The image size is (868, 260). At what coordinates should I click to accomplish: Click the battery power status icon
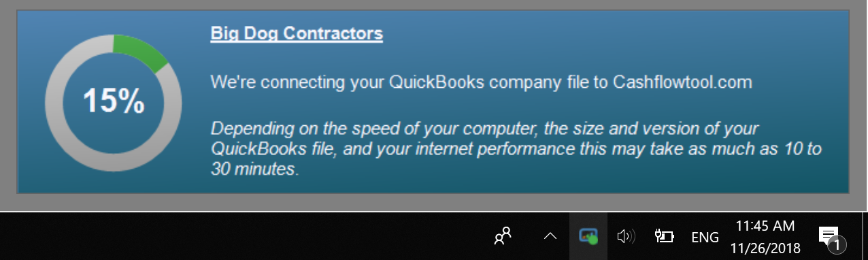(x=664, y=236)
